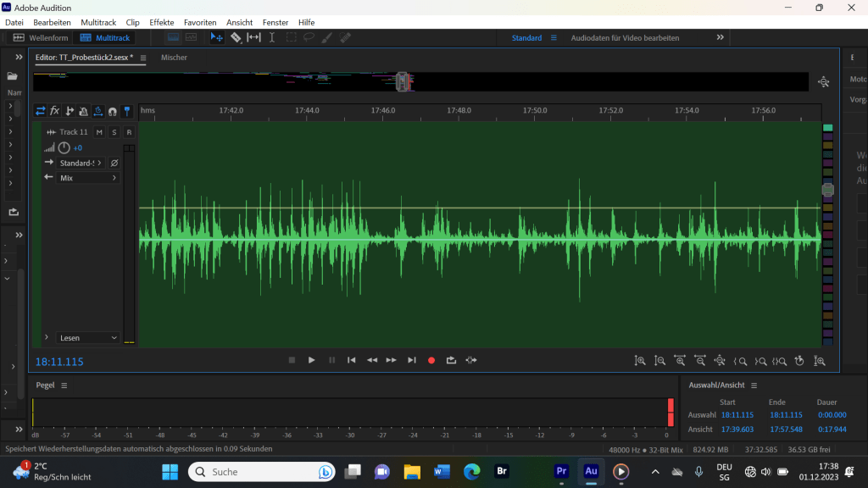
Task: Click the Track 11 volume knob
Action: click(64, 147)
